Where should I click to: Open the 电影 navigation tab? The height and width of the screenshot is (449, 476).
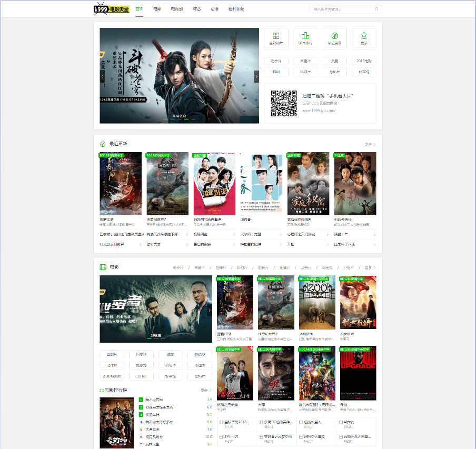[x=157, y=9]
